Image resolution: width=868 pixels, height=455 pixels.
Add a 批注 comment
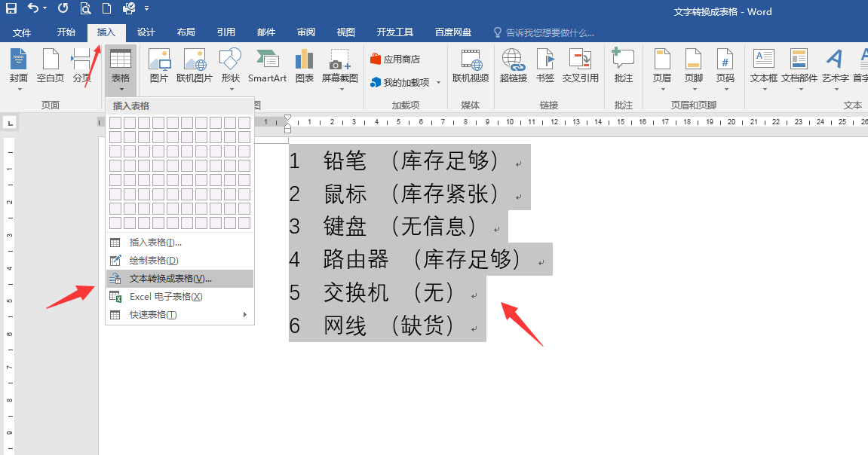624,66
